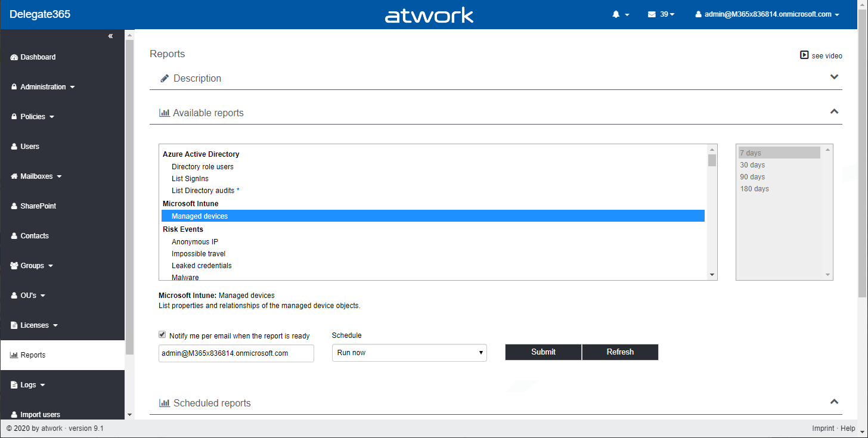This screenshot has height=438, width=868.
Task: Open the admin account dropdown menu
Action: coord(767,14)
